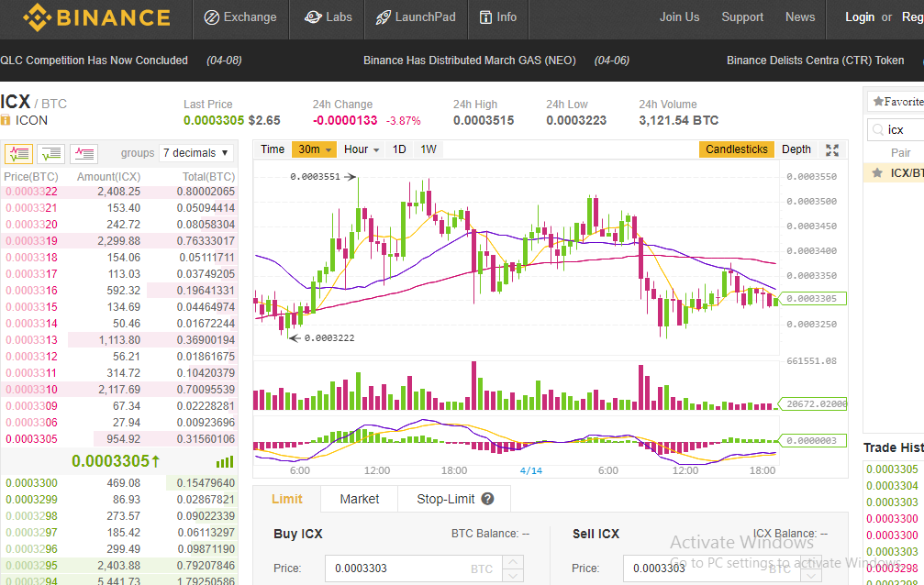Open the 7 decimals grouping dropdown
The width and height of the screenshot is (924, 585).
tap(195, 153)
